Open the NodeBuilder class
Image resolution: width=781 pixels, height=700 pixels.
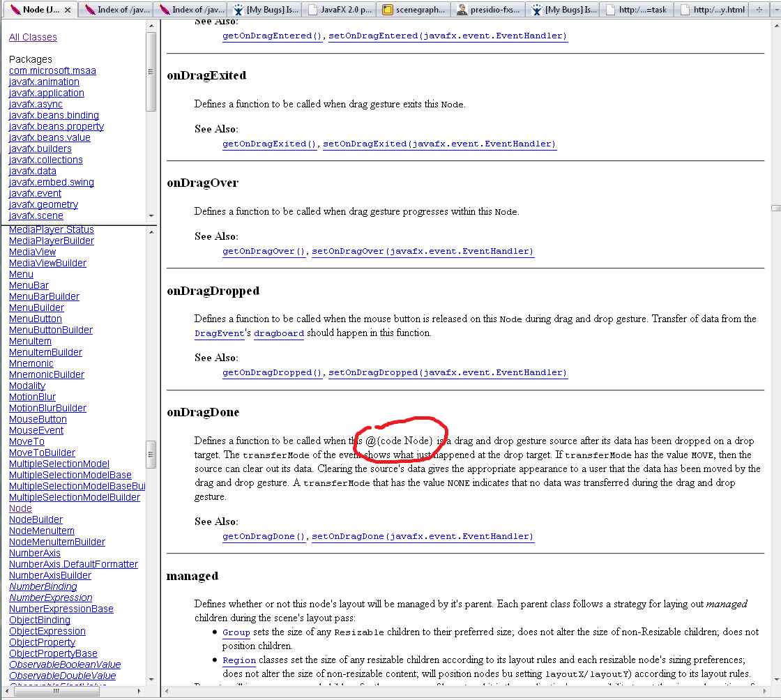36,519
